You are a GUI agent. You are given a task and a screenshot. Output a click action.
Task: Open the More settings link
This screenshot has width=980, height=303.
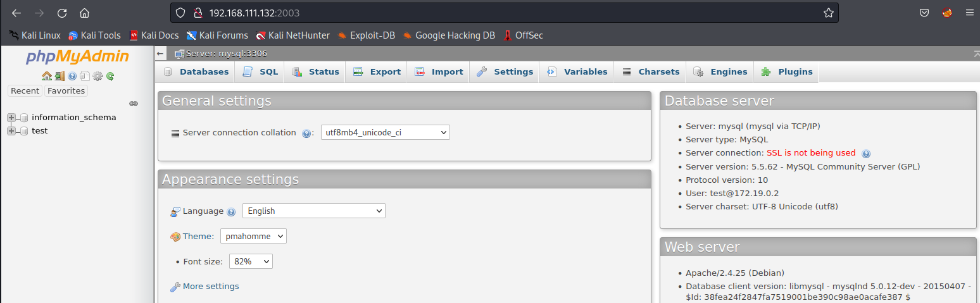(211, 287)
